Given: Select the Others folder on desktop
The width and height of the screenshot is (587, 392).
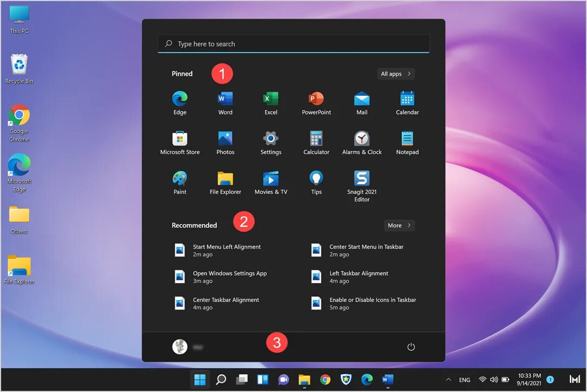Looking at the screenshot, I should [19, 220].
